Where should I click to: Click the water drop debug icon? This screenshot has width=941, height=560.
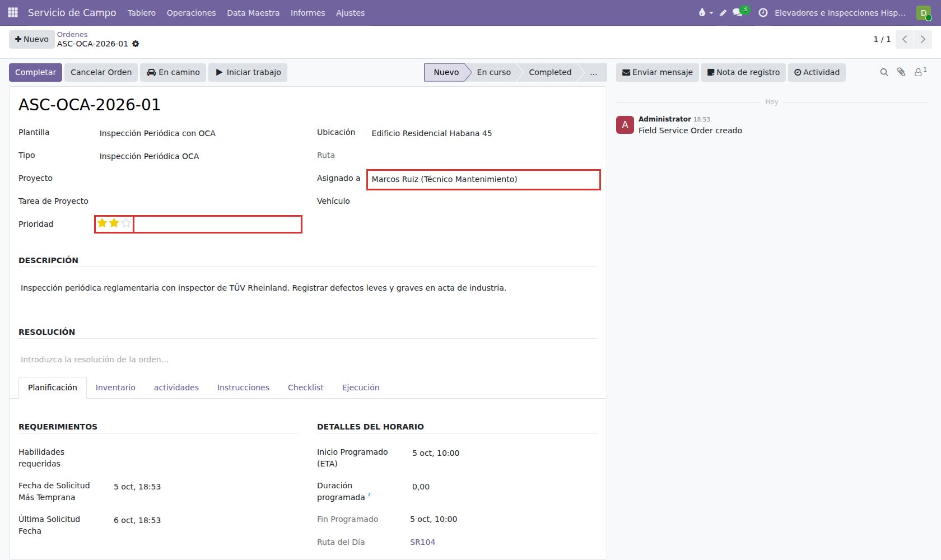[705, 12]
